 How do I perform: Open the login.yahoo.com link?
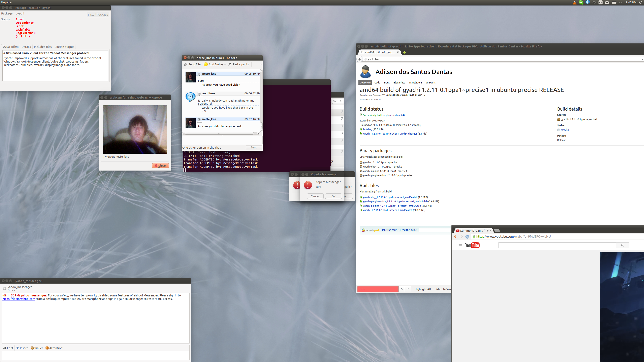[19, 299]
